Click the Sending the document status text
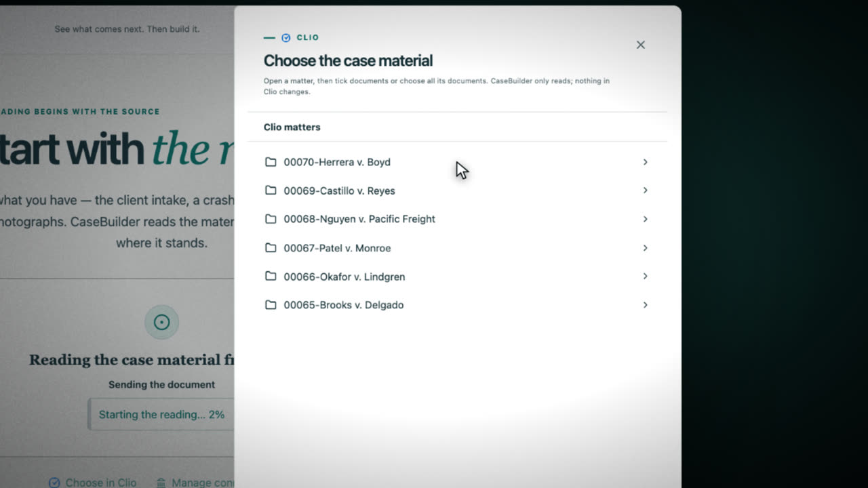Screen dimensions: 868x488 click(161, 384)
